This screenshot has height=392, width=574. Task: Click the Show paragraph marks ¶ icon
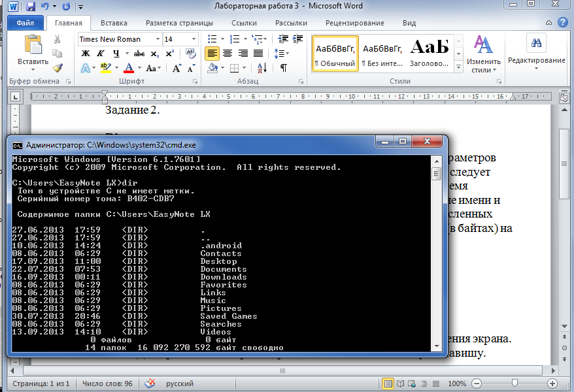[x=283, y=68]
